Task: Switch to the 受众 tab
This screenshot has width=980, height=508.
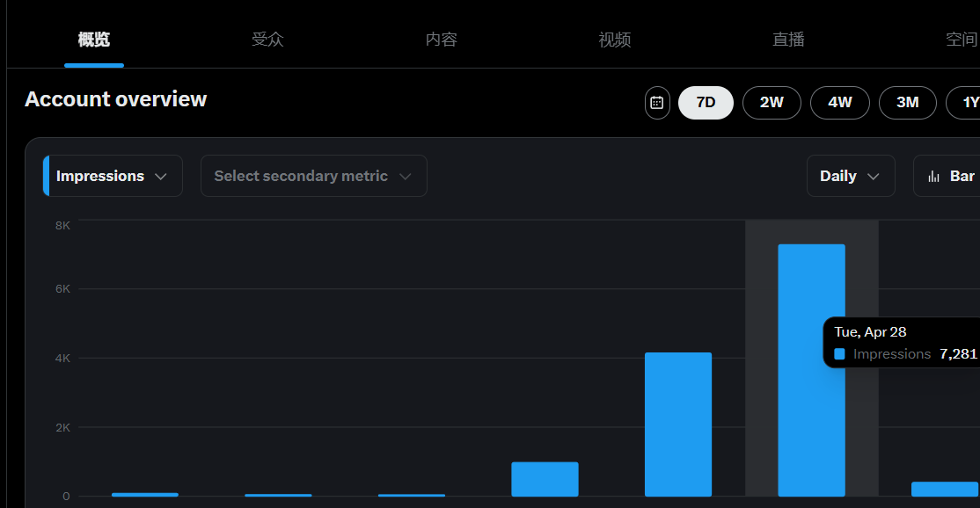Action: click(x=267, y=39)
